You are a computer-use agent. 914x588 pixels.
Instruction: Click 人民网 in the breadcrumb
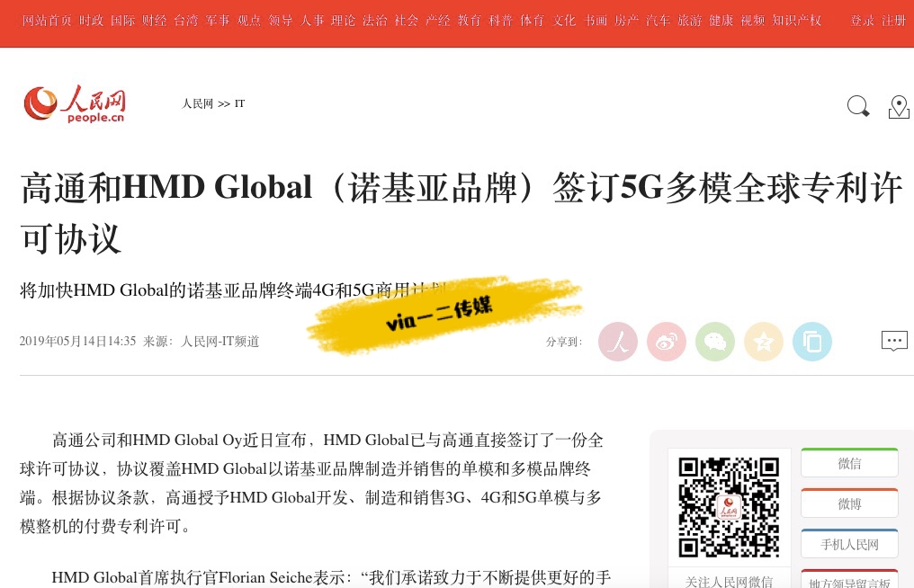[x=198, y=103]
